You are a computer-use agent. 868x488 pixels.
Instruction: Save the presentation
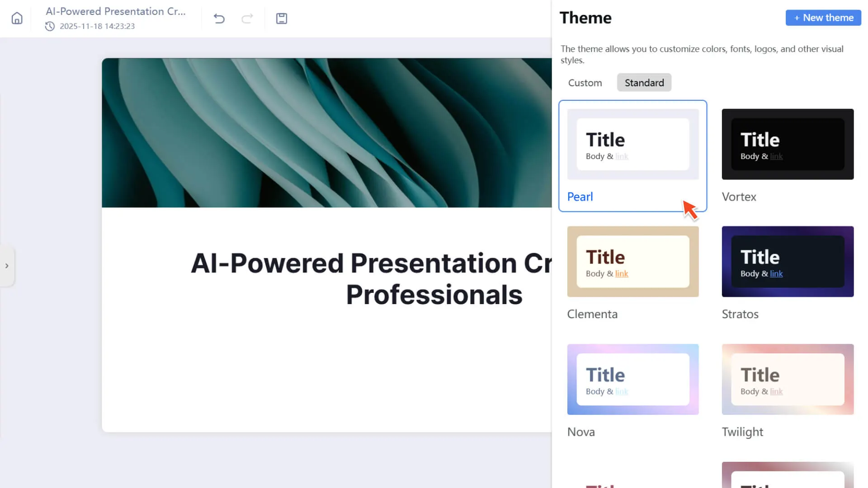[282, 19]
